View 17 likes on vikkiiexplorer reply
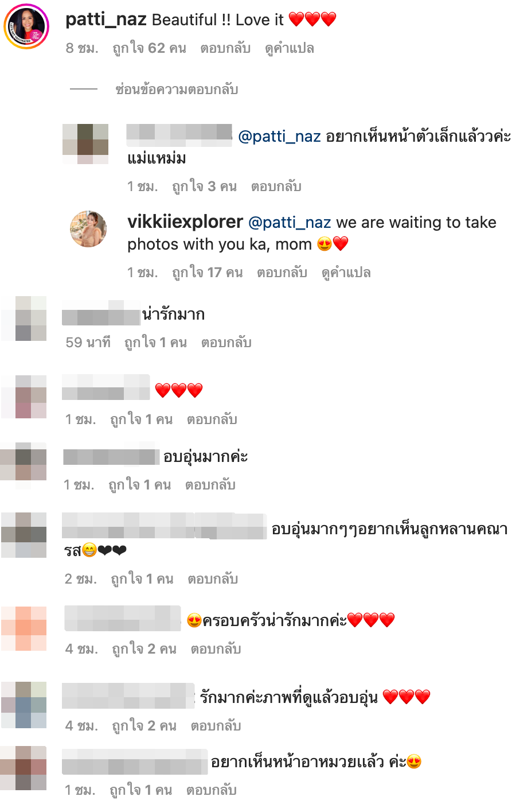The width and height of the screenshot is (512, 812). pos(208,273)
